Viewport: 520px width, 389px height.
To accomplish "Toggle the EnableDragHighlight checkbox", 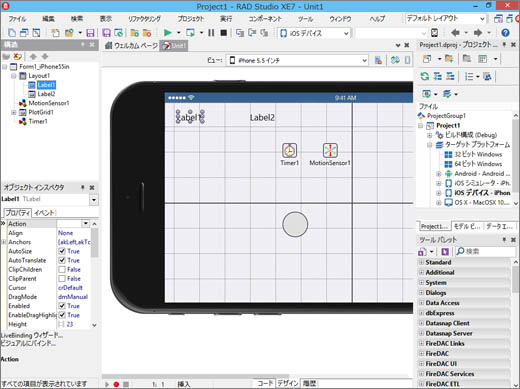I will pyautogui.click(x=62, y=315).
